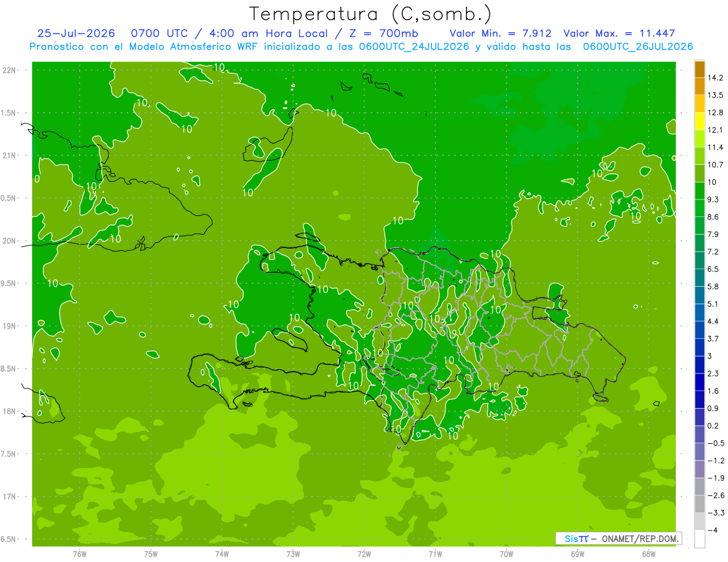
Task: Click the '74W' longitude axis label
Action: [x=222, y=554]
